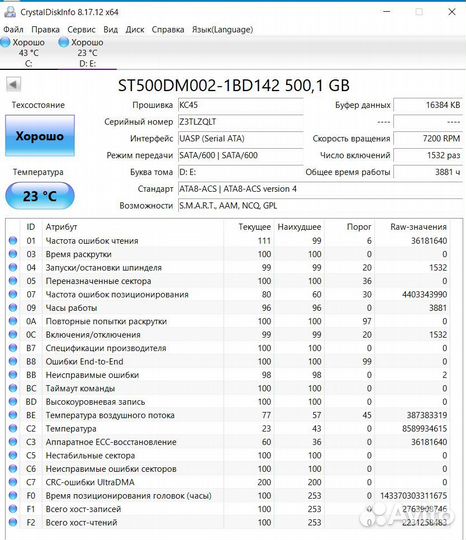466x540 pixels.
Task: Click the rotation speed field 7200 RPM
Action: (x=428, y=138)
